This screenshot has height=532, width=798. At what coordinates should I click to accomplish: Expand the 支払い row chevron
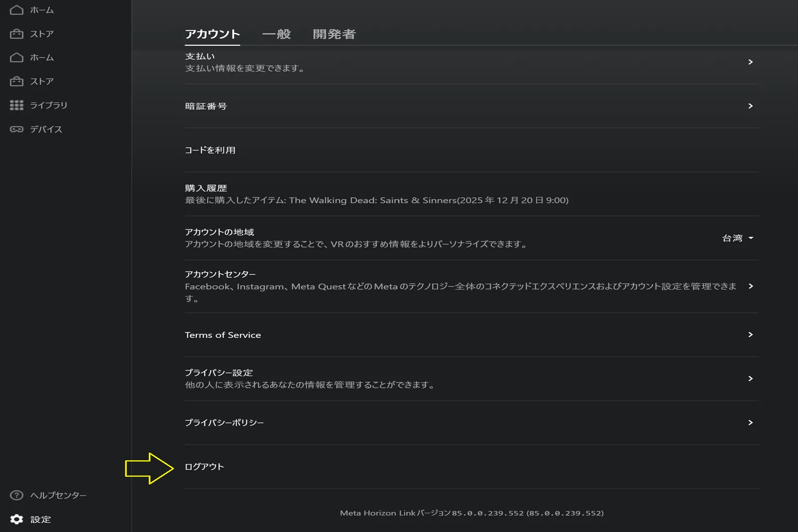(750, 62)
